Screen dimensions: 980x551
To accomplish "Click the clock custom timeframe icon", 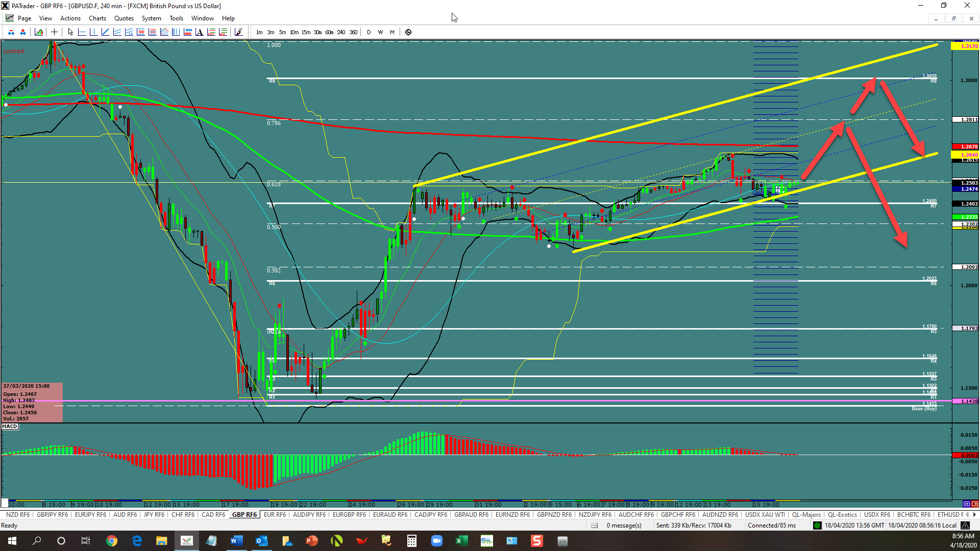I will 408,32.
